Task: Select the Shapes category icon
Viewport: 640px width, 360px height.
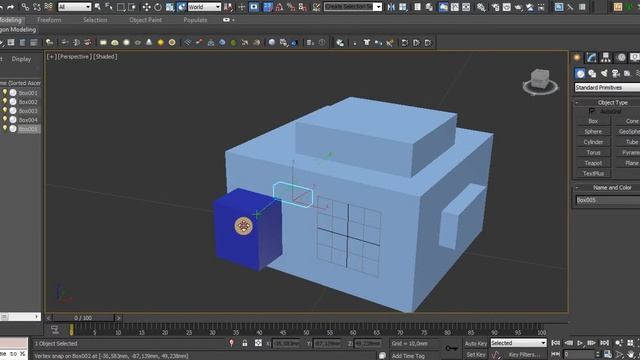Action: point(592,73)
